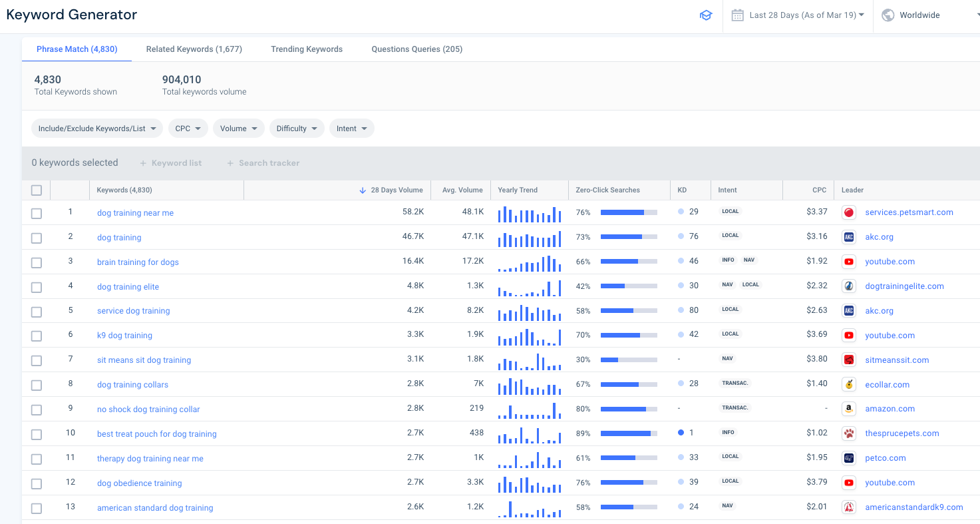
Task: Click the yearly trend chart for k9 dog training
Action: (x=529, y=336)
